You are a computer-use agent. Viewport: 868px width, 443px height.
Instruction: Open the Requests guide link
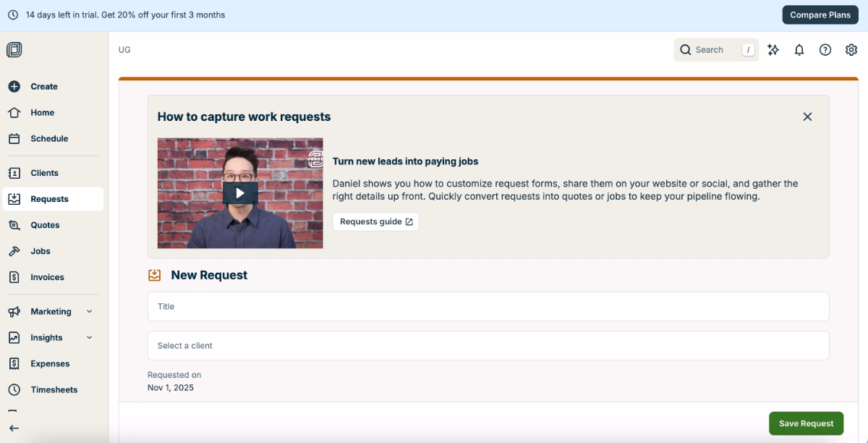tap(375, 221)
